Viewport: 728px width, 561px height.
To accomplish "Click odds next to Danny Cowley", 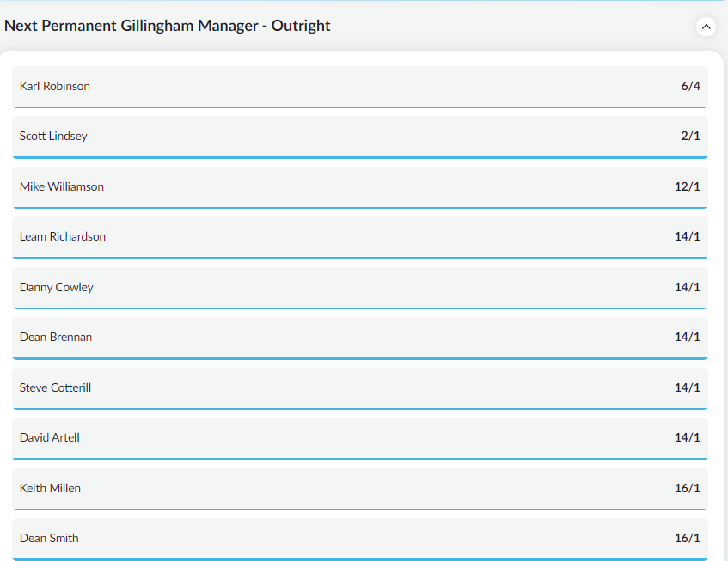I will (x=687, y=287).
